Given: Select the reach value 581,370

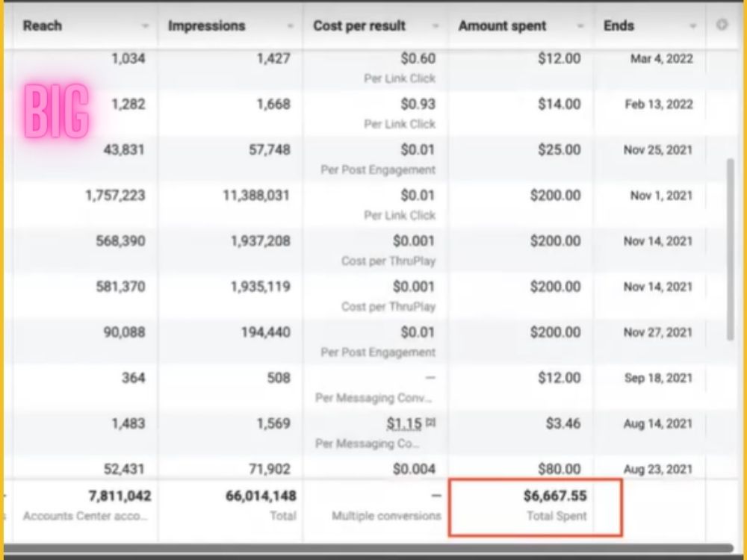Looking at the screenshot, I should pyautogui.click(x=120, y=287).
